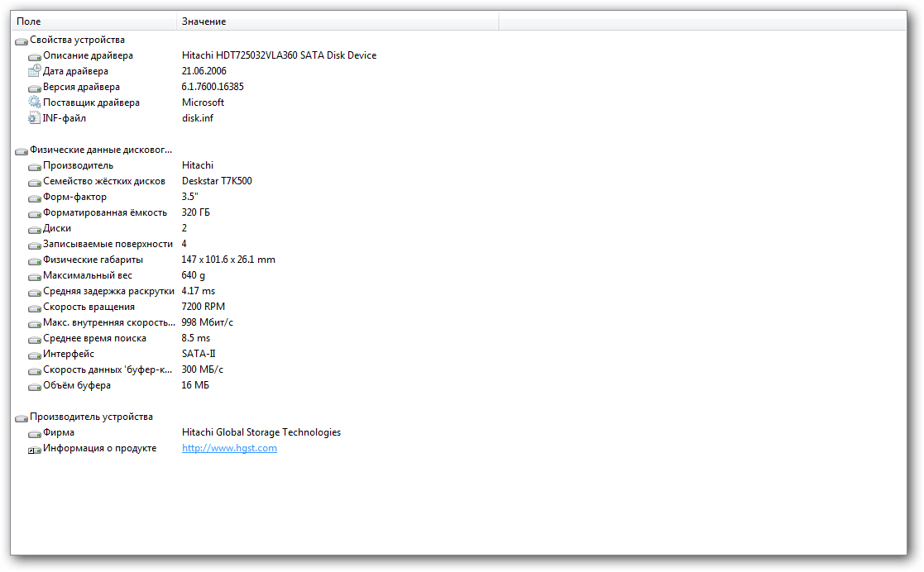
Task: Select the Физические данные дискового group header
Action: click(x=101, y=150)
